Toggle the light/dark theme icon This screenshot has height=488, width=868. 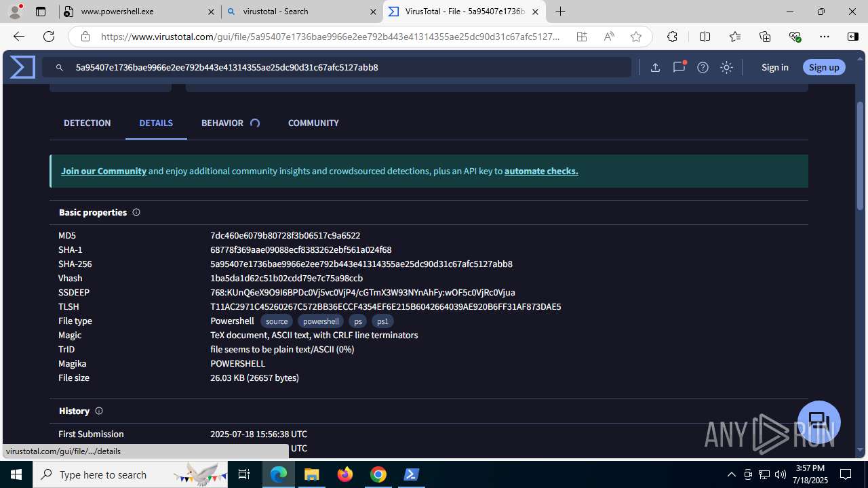click(726, 67)
